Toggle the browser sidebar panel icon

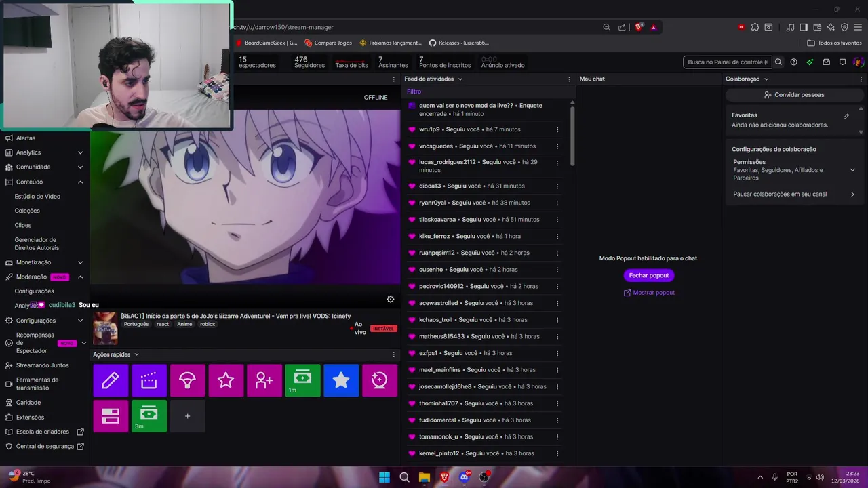(x=804, y=27)
